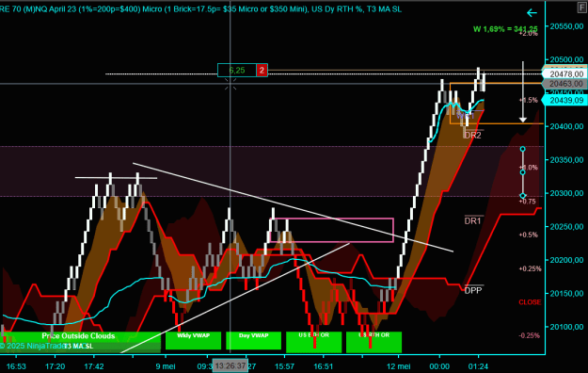Click the 01:24 time axis label
The height and width of the screenshot is (373, 588).
[x=478, y=366]
